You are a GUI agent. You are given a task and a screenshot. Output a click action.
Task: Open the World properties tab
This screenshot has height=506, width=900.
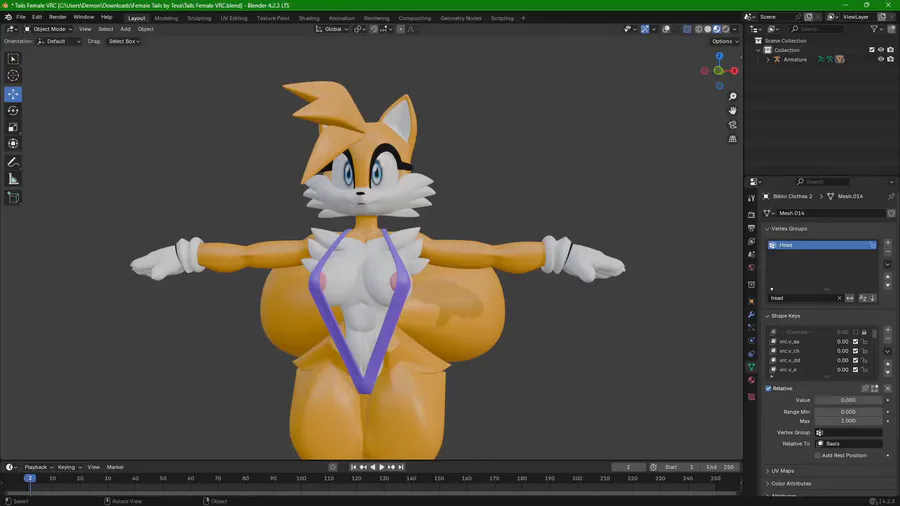(751, 268)
